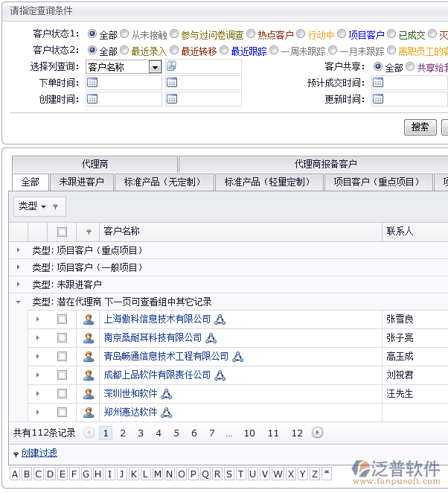Open the 青岛畅通信息技术工程有限公司 customer link
This screenshot has height=493, width=448.
pos(166,357)
